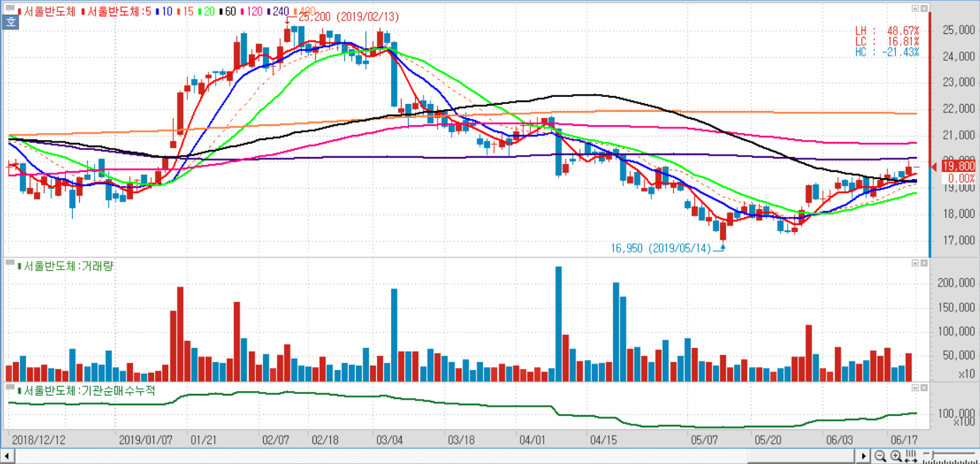Click the 06/17 date axis label
This screenshot has height=464, width=980.
(903, 439)
